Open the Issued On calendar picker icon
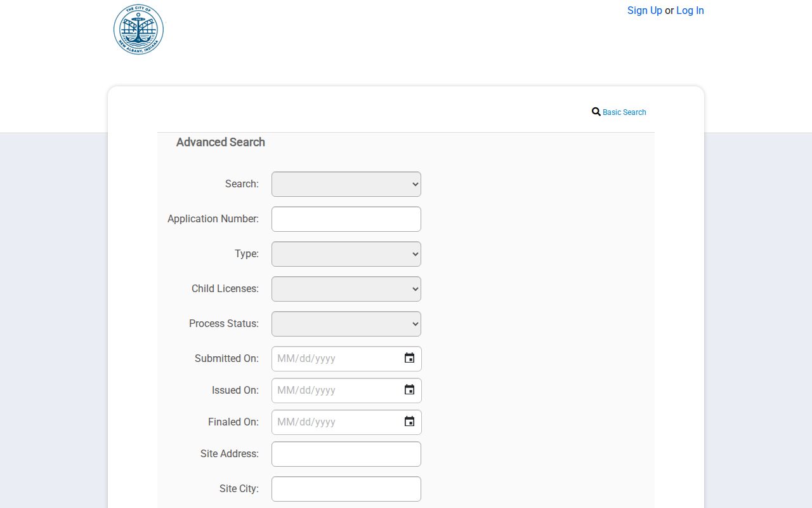The image size is (812, 508). click(409, 390)
